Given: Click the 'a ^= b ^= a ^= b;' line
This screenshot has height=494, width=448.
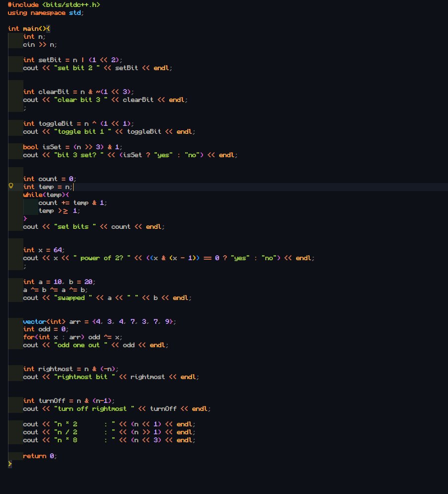Looking at the screenshot, I should [x=55, y=290].
